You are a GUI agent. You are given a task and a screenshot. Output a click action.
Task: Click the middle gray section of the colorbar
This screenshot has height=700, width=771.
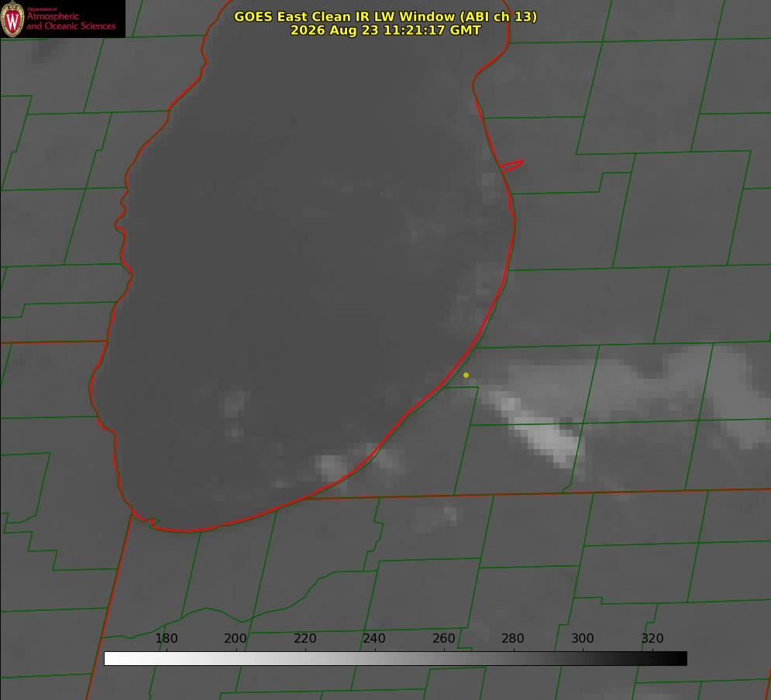(395, 658)
